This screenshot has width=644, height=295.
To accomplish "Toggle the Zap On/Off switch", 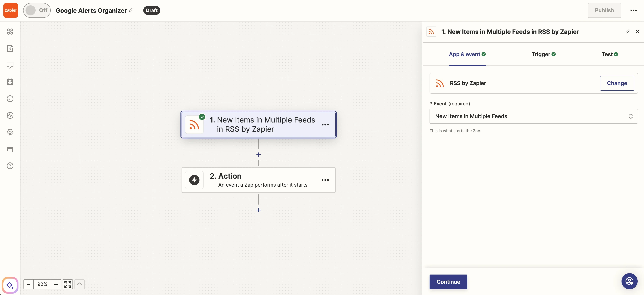I will 37,10.
